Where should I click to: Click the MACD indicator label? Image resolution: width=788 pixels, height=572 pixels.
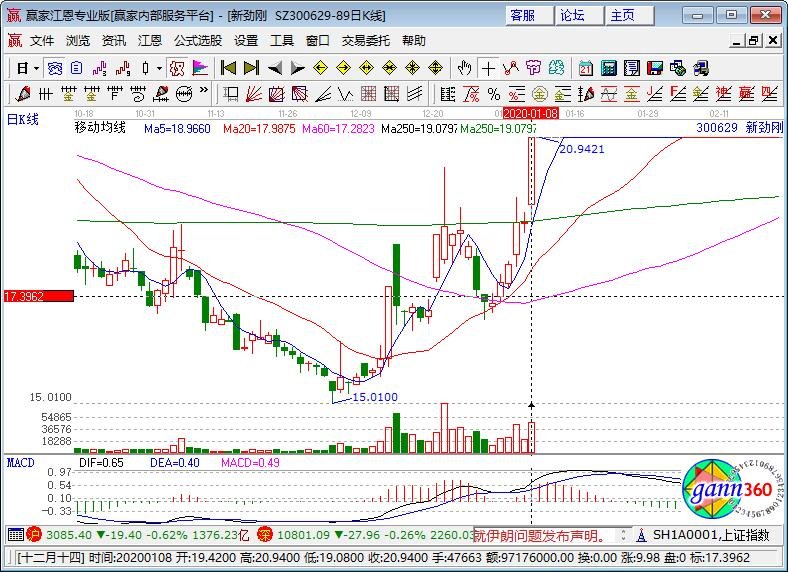coord(21,462)
